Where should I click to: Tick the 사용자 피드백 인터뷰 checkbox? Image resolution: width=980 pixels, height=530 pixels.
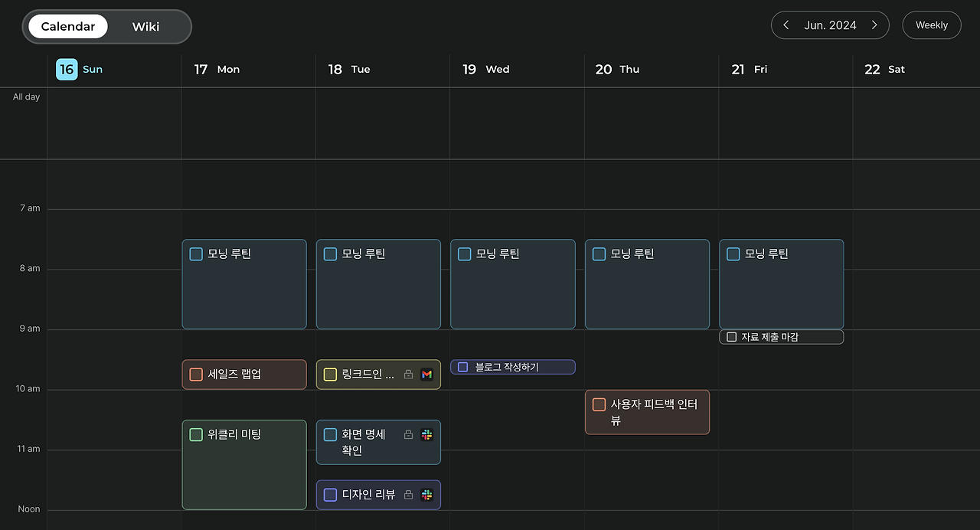coord(599,404)
